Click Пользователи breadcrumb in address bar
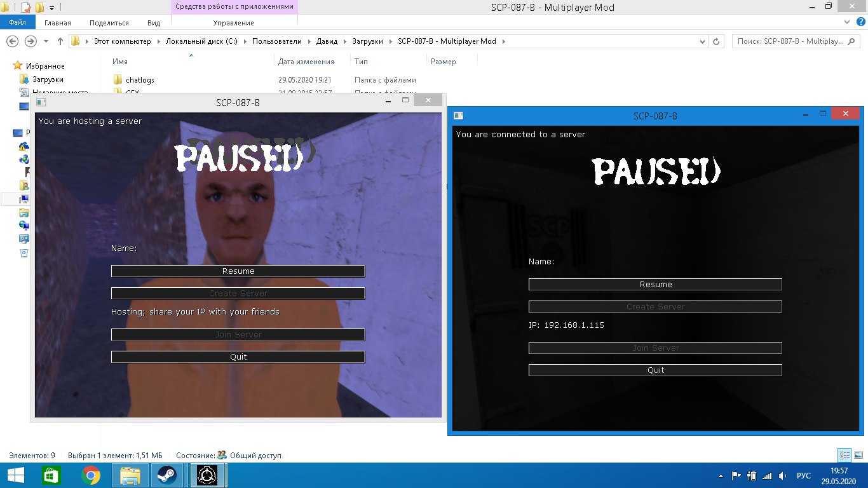The width and height of the screenshot is (868, 488). (277, 41)
